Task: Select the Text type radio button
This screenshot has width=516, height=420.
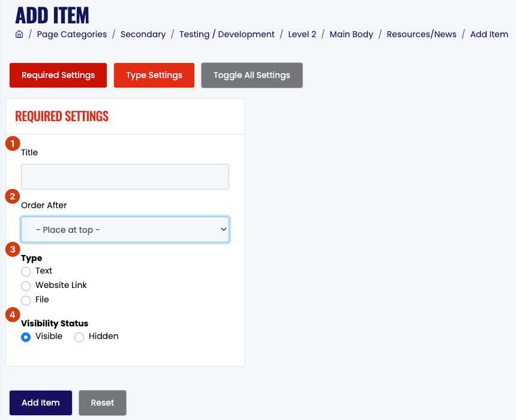Action: click(26, 272)
